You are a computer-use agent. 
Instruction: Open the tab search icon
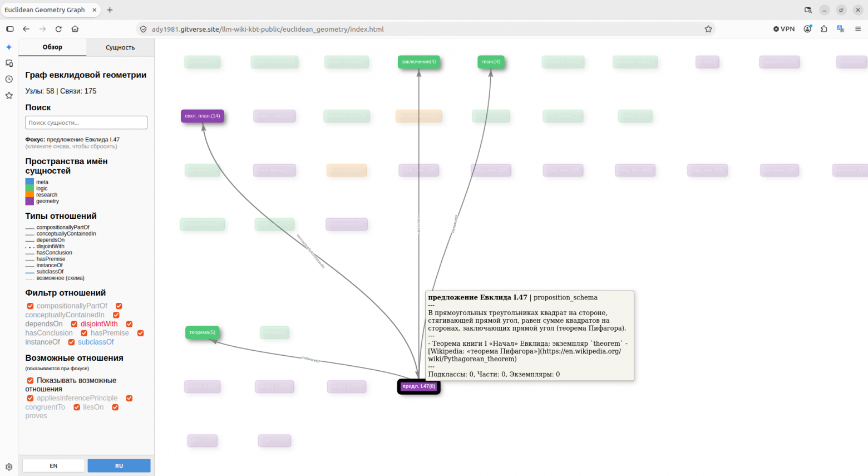(x=808, y=10)
